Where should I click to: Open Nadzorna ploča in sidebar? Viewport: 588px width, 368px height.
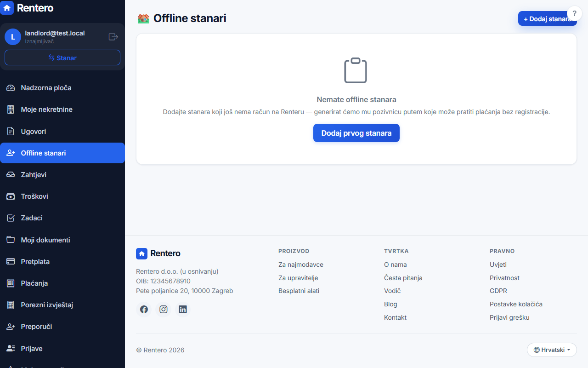[62, 88]
